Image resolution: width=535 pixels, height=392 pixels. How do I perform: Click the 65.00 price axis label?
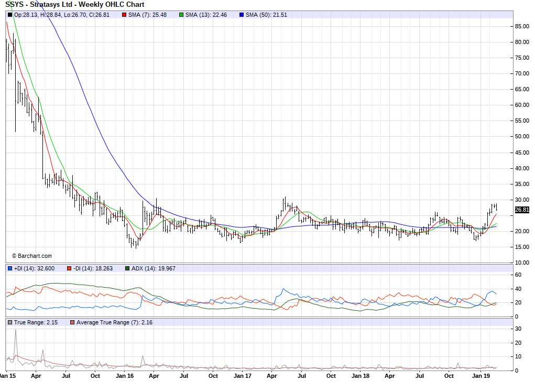tap(522, 89)
